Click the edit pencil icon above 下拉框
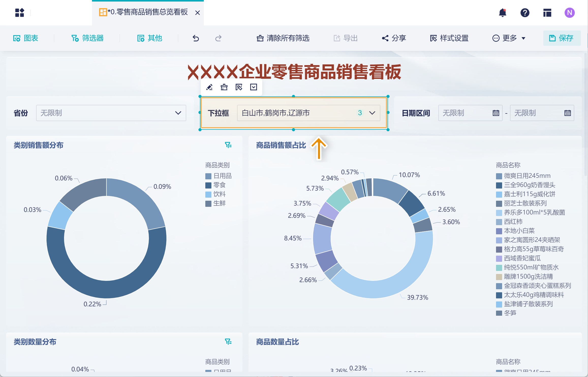The width and height of the screenshot is (588, 377). click(x=209, y=87)
